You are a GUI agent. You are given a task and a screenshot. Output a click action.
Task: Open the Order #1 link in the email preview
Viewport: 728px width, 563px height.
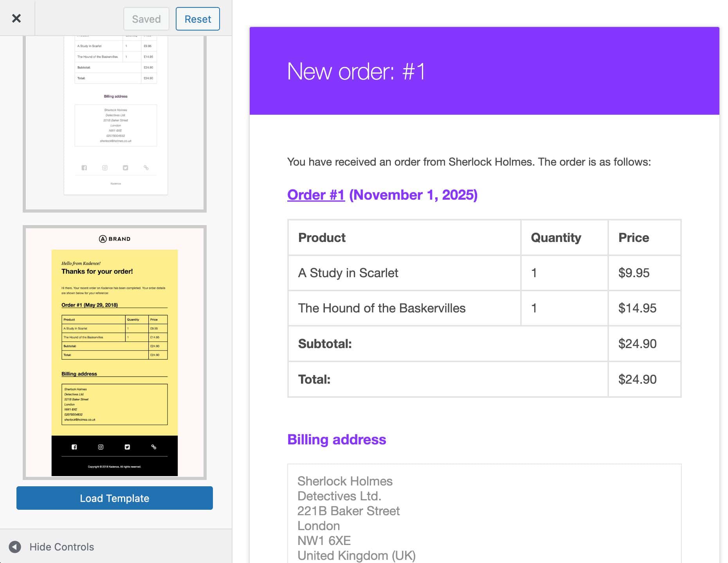click(x=315, y=195)
